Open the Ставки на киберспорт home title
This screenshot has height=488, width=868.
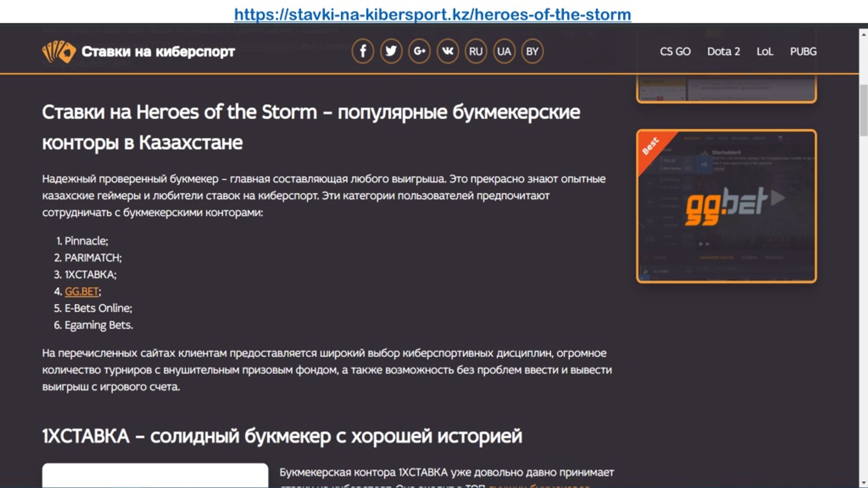pos(158,52)
